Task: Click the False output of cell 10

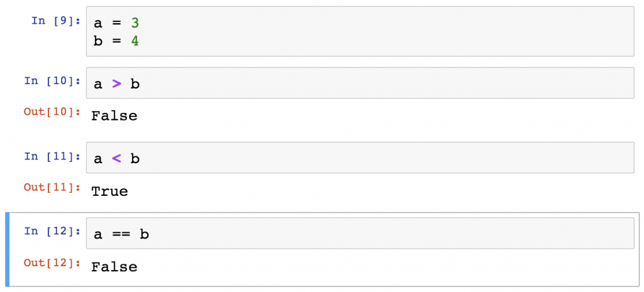Action: (x=114, y=116)
